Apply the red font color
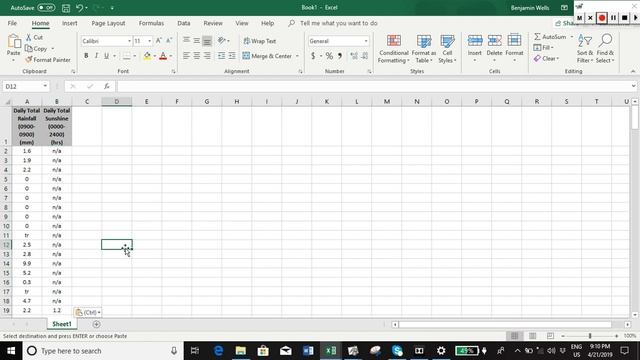Screen dimensions: 640x360 [x=163, y=56]
